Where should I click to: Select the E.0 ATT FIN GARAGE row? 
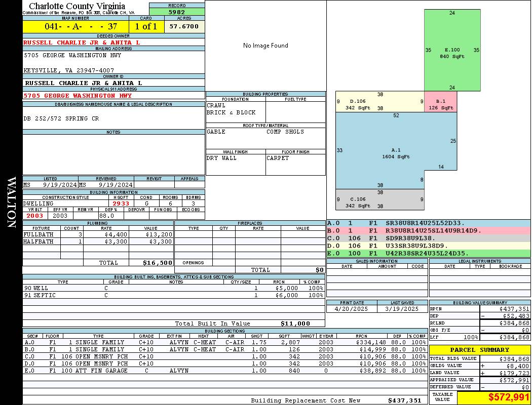coord(225,371)
